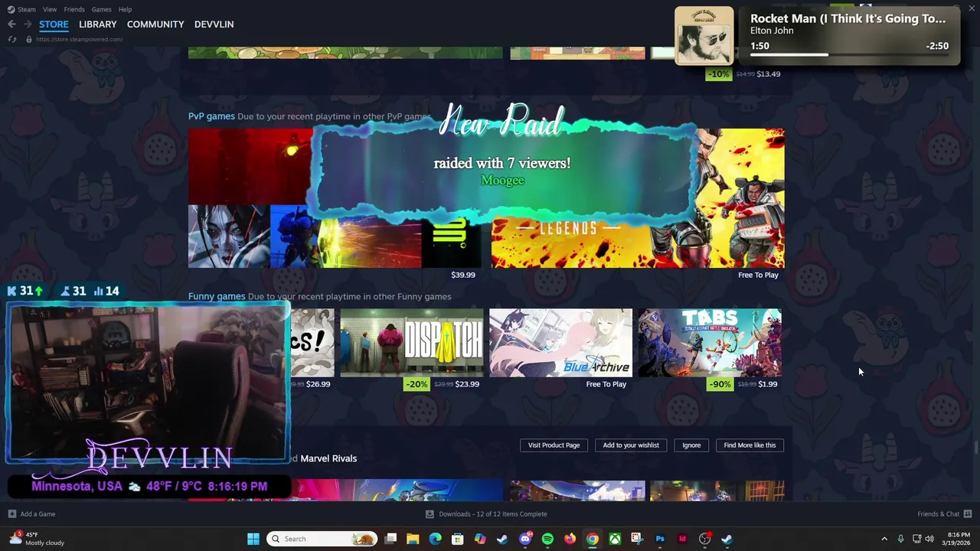The image size is (980, 551).
Task: Open Downloads - 12 of 12 Items Complete
Action: 493,514
